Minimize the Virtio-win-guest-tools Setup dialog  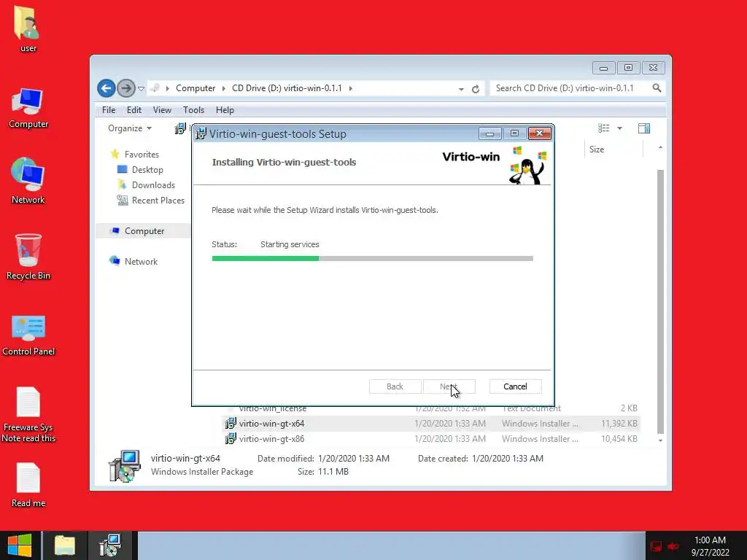click(x=489, y=133)
